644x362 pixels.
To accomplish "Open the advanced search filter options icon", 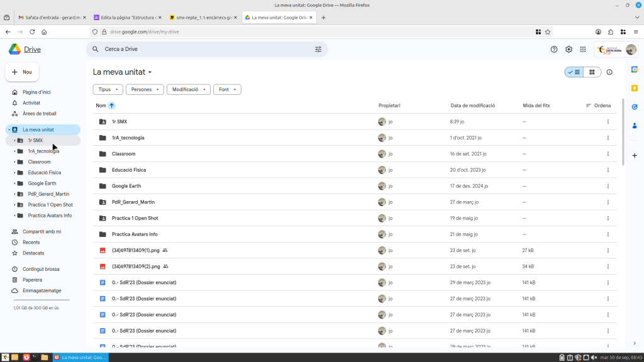I will click(x=318, y=49).
